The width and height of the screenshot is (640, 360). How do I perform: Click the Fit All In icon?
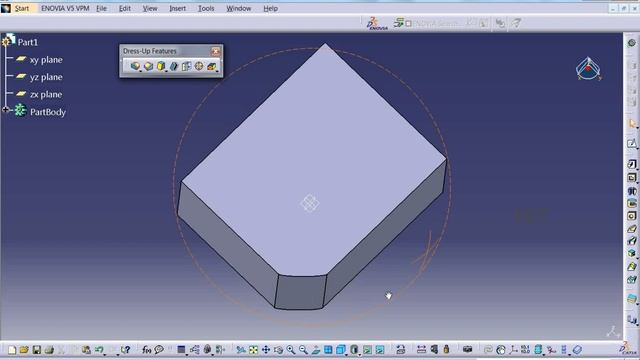click(x=253, y=350)
